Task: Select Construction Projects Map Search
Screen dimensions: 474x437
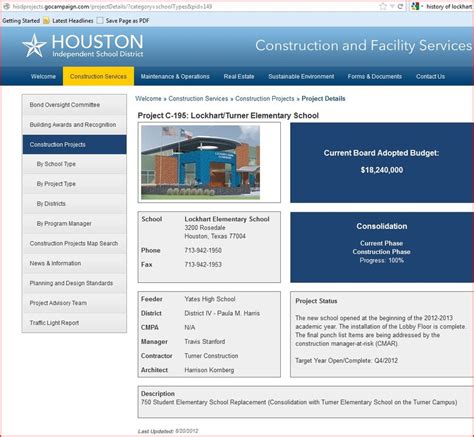Action: pyautogui.click(x=75, y=243)
